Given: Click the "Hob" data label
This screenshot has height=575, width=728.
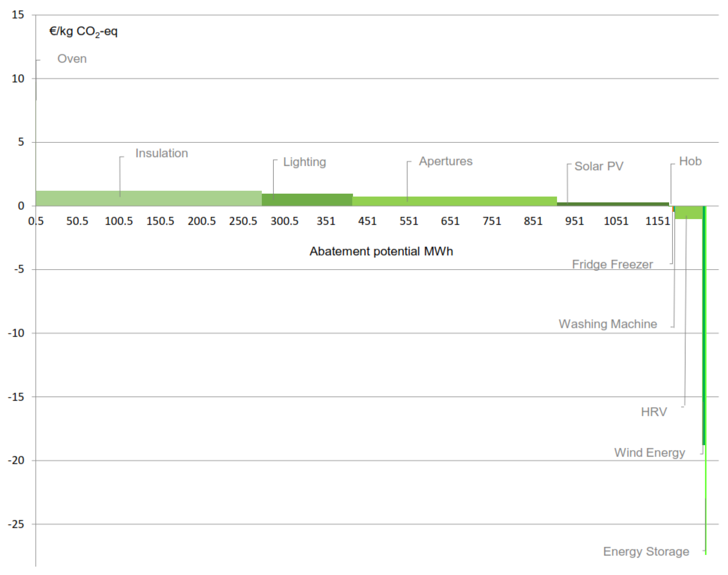Looking at the screenshot, I should (x=690, y=161).
